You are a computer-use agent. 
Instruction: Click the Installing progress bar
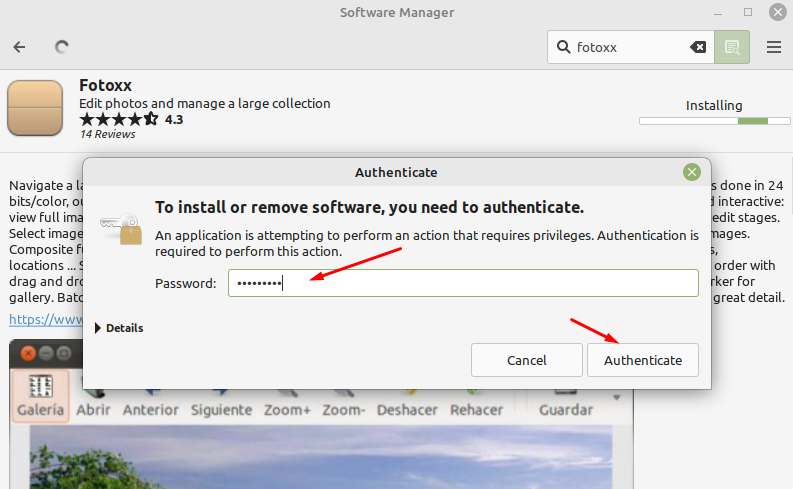[x=714, y=121]
